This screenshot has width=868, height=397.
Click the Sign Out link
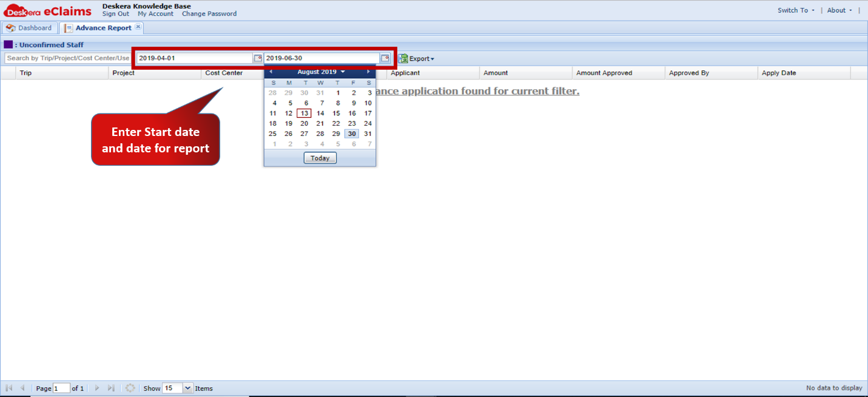[x=116, y=13]
